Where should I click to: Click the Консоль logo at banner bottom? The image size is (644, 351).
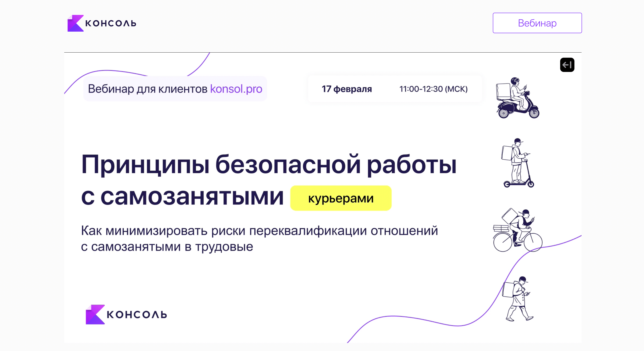126,314
